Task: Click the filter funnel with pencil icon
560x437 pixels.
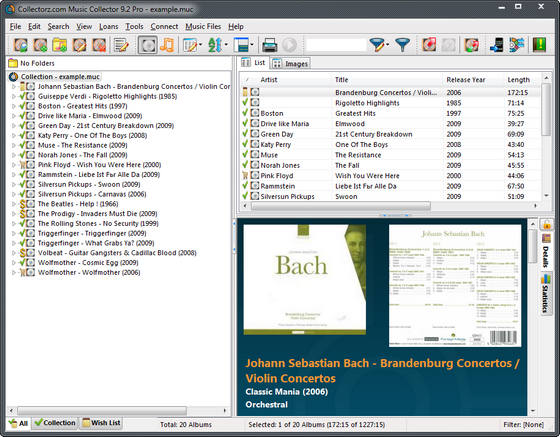Action: coord(377,45)
